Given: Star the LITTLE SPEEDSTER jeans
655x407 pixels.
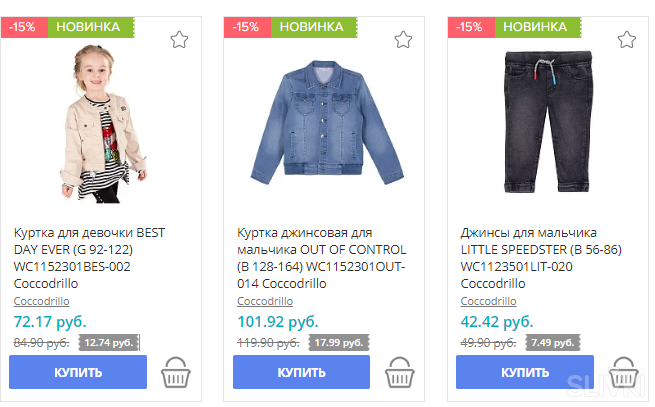Looking at the screenshot, I should pos(627,40).
